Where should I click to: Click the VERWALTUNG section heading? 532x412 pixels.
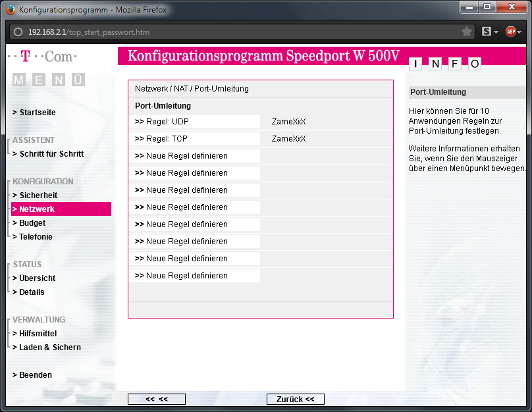click(x=39, y=320)
